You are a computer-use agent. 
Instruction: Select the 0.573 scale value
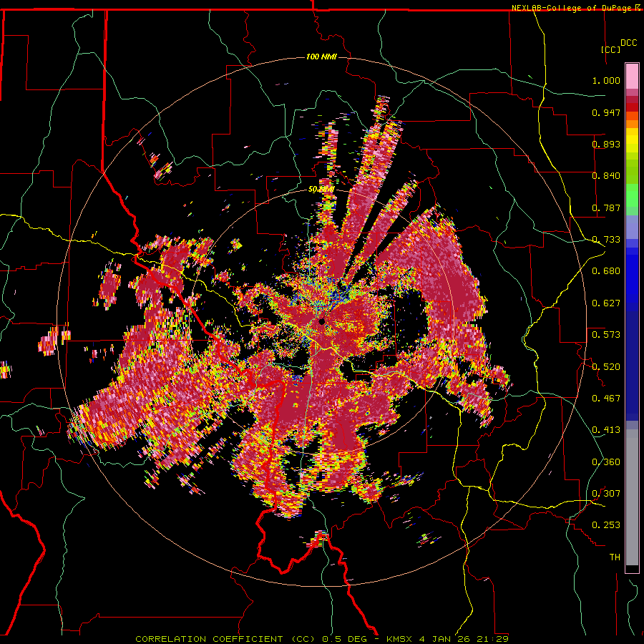(606, 335)
